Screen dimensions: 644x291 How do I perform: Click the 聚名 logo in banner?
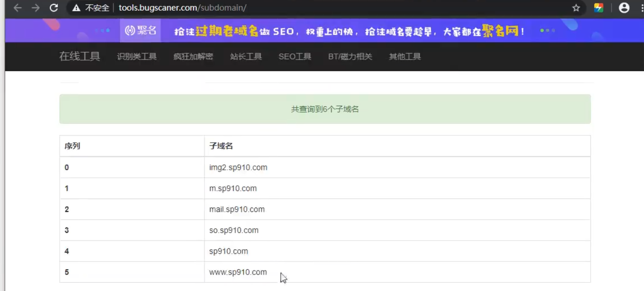141,31
